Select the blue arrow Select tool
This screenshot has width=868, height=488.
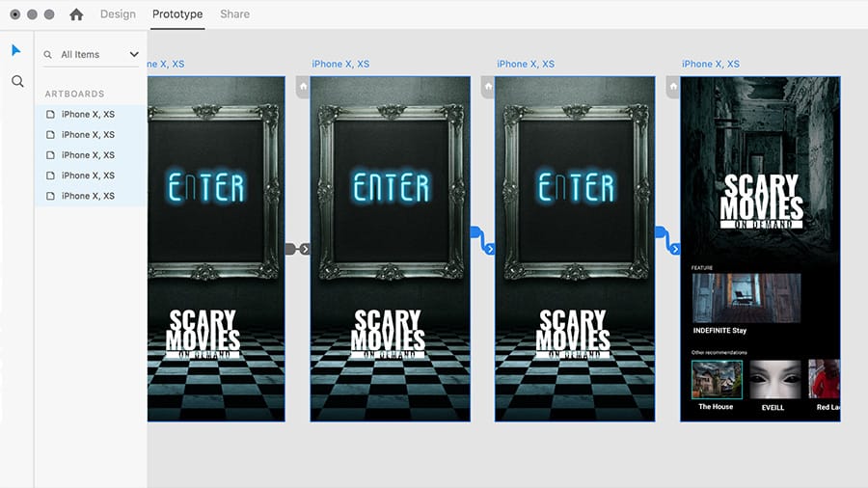[15, 50]
